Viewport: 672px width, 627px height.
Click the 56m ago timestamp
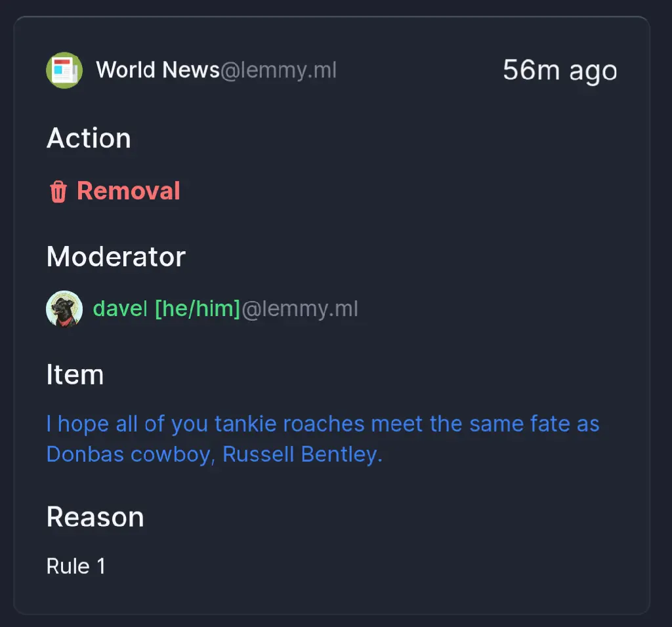pyautogui.click(x=560, y=70)
